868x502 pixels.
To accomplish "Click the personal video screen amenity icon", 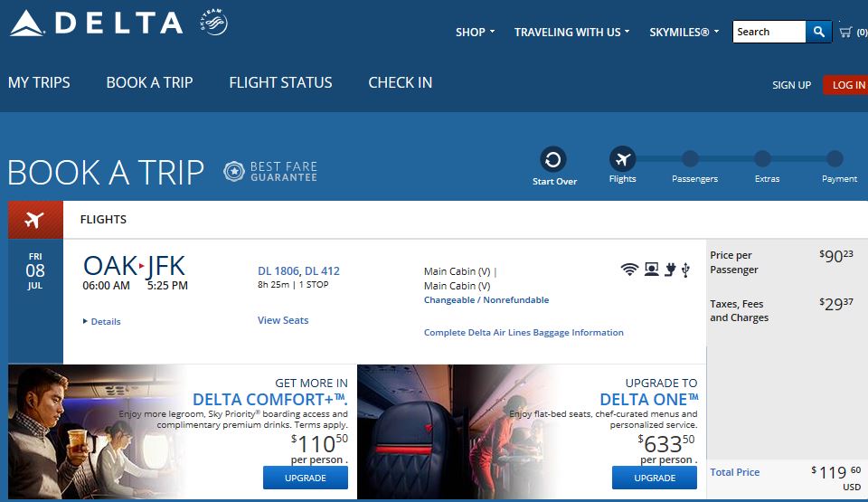I will click(x=652, y=270).
